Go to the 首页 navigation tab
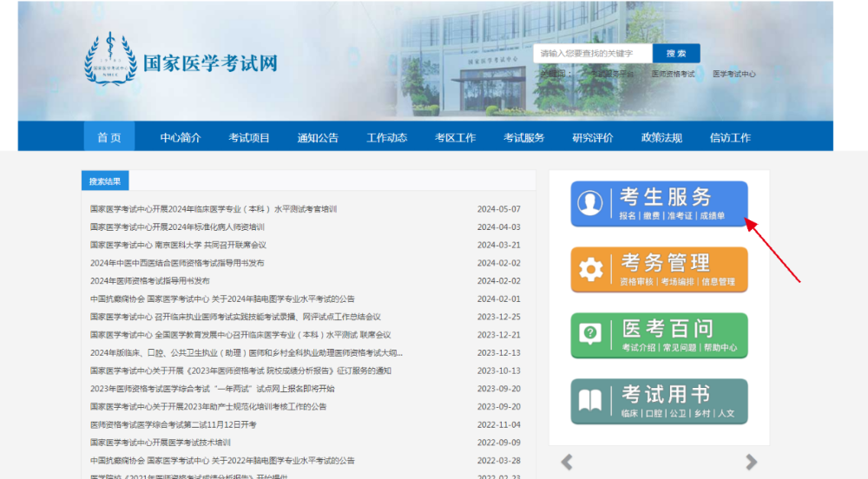 (109, 137)
